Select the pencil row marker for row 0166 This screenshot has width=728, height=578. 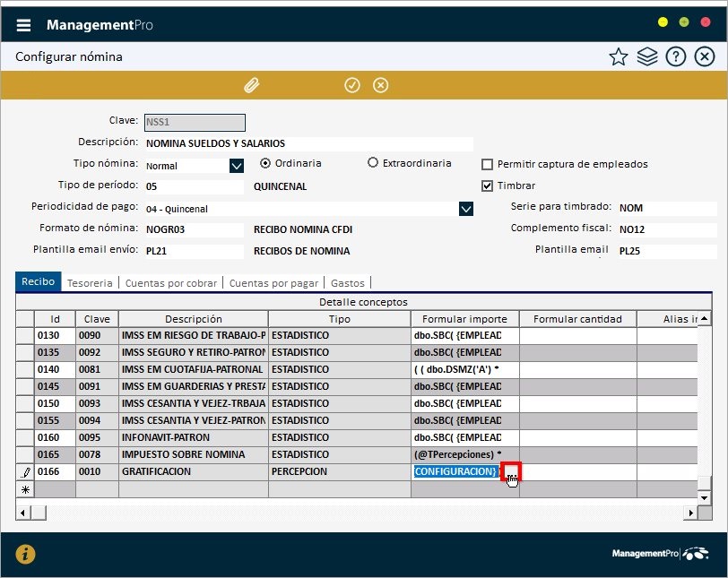coord(25,472)
